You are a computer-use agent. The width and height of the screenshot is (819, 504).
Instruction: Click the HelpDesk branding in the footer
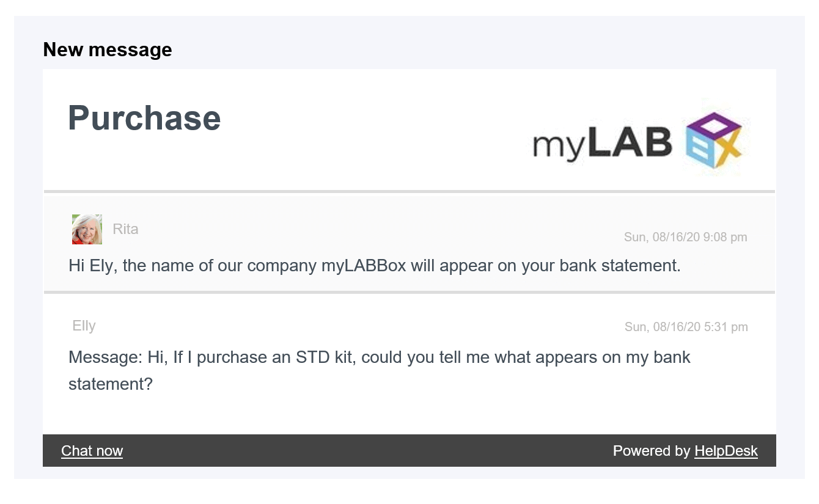point(726,451)
